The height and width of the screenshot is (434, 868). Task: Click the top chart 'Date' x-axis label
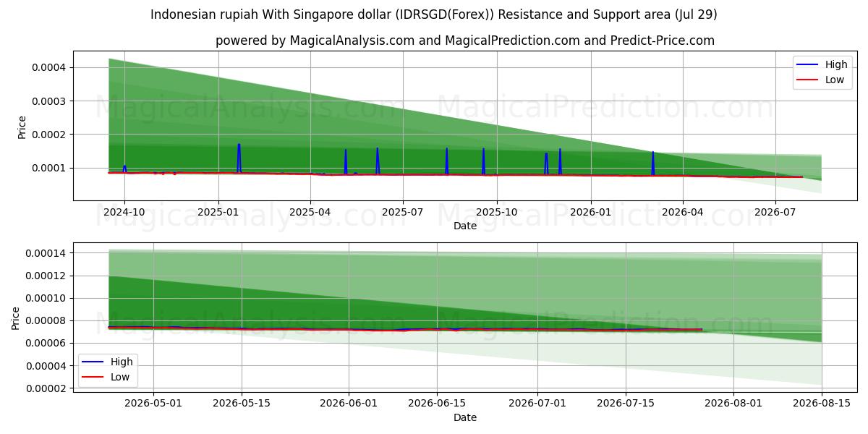[x=465, y=226]
